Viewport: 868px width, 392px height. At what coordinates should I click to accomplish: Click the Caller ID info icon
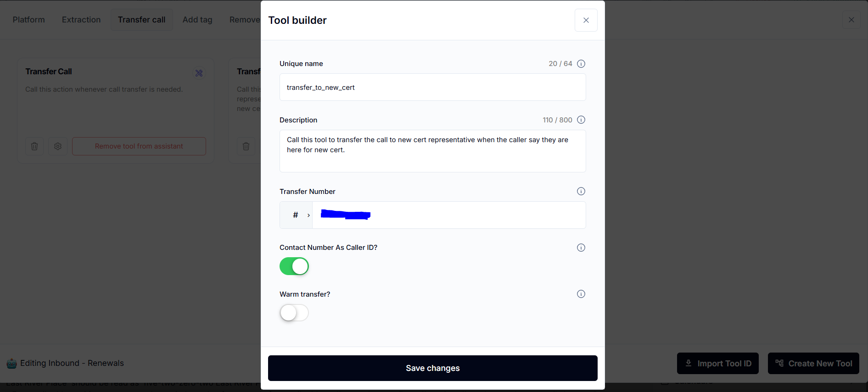(x=581, y=248)
